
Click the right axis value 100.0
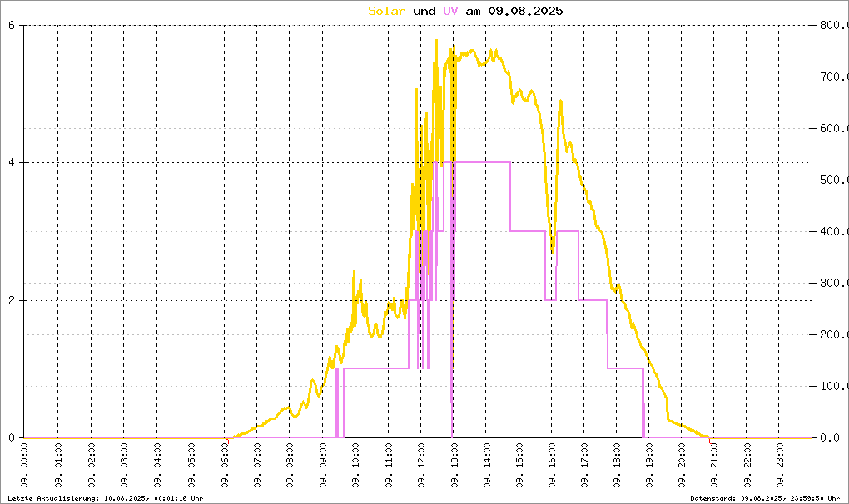pyautogui.click(x=834, y=386)
